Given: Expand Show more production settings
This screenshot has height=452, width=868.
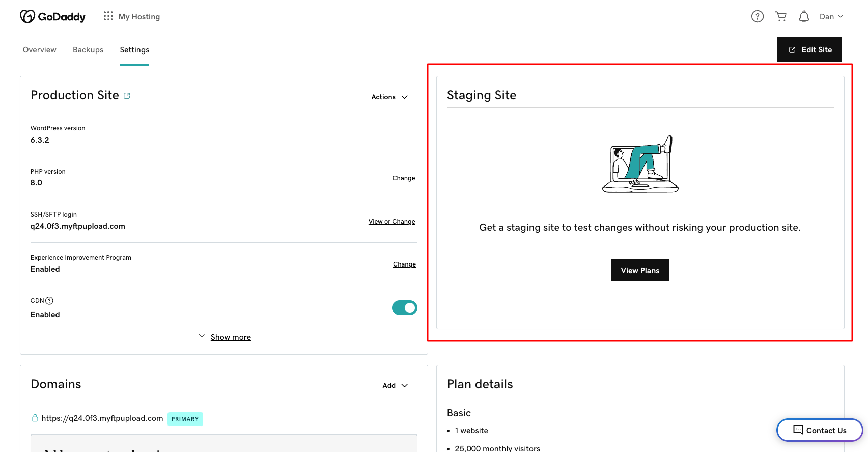Looking at the screenshot, I should pyautogui.click(x=230, y=337).
